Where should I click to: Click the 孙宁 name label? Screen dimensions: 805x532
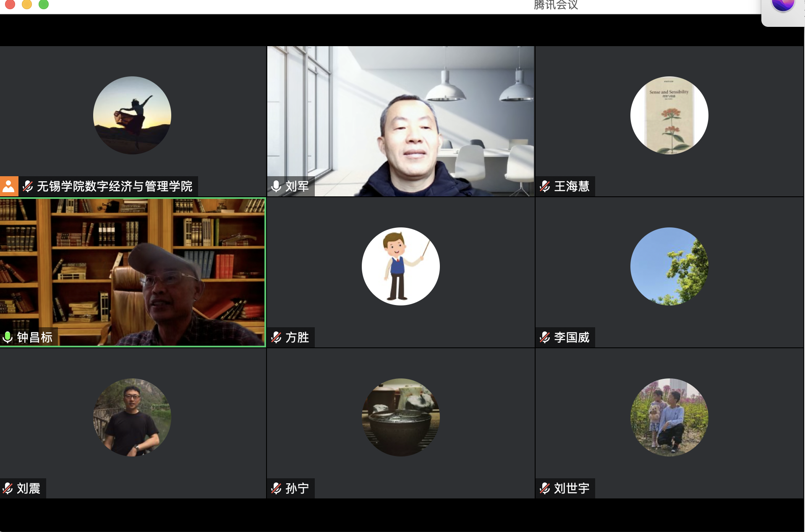click(297, 488)
